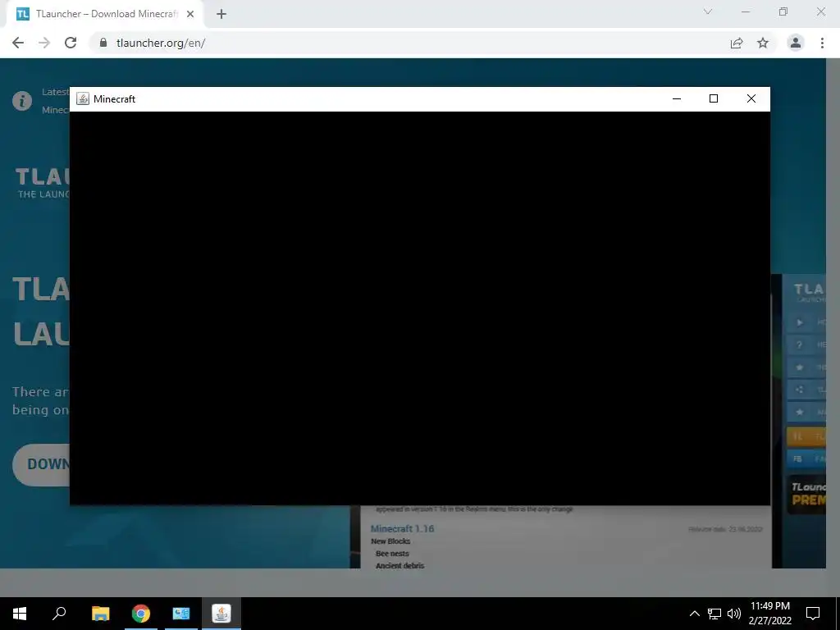
Task: Reload the tlauncher.org page
Action: pyautogui.click(x=71, y=43)
